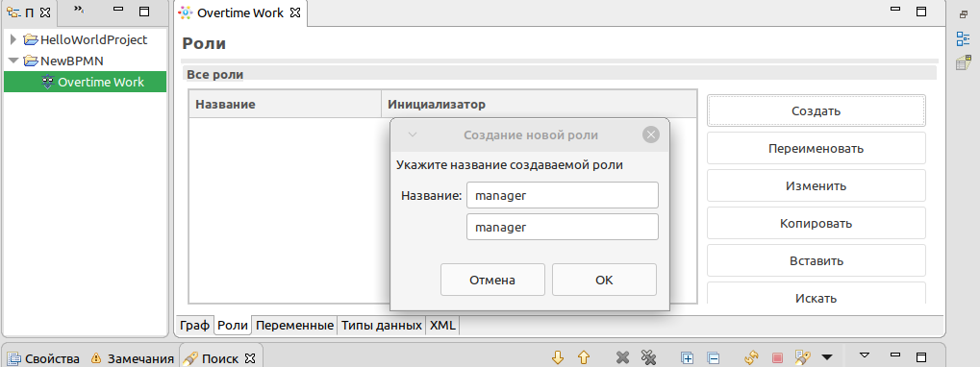Screen dimensions: 980x367
Task: Minimize the editor area
Action: tap(895, 10)
